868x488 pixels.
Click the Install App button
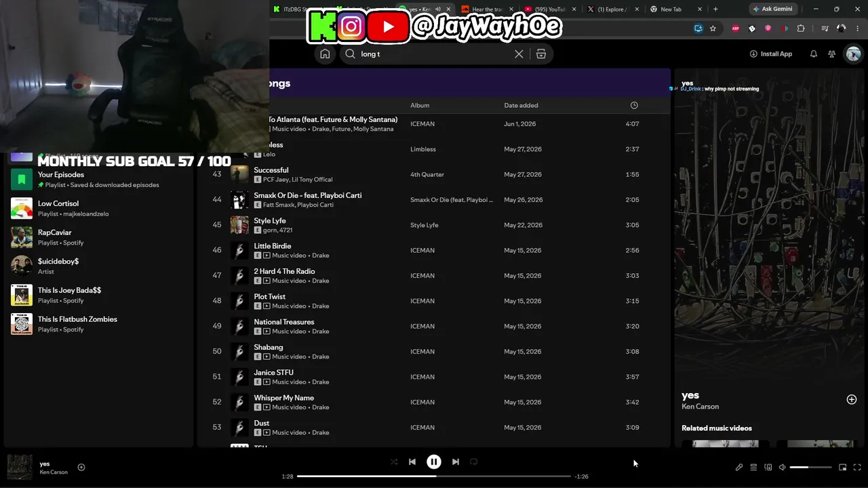(771, 54)
